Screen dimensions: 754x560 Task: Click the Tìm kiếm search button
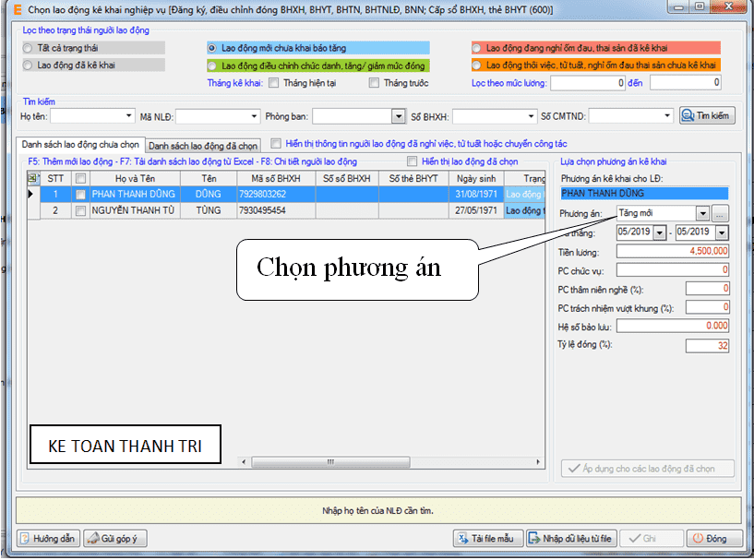(x=706, y=116)
